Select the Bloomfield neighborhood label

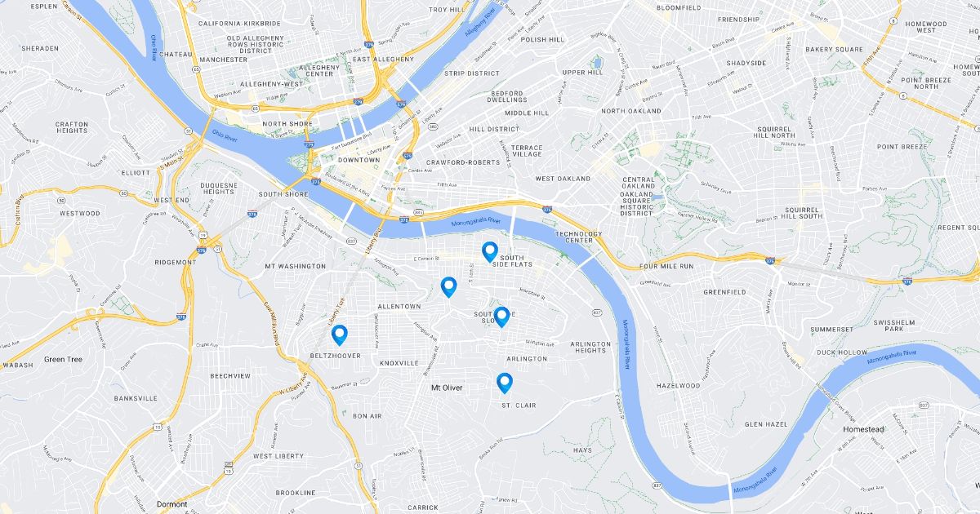(679, 7)
